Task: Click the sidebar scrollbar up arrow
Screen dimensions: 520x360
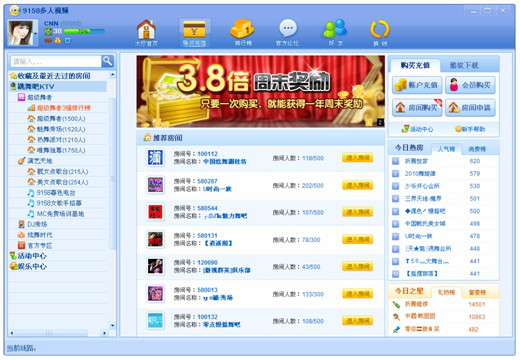Action: [x=112, y=75]
